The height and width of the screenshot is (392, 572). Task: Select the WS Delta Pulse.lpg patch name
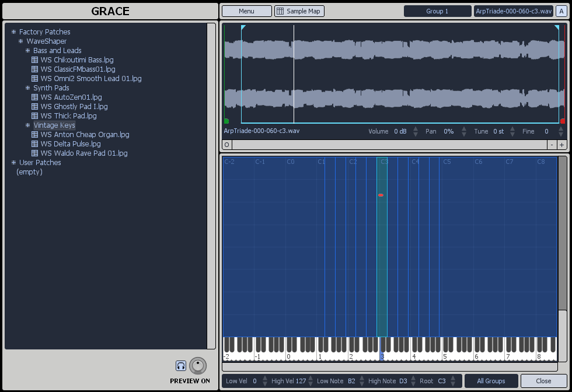pyautogui.click(x=71, y=143)
